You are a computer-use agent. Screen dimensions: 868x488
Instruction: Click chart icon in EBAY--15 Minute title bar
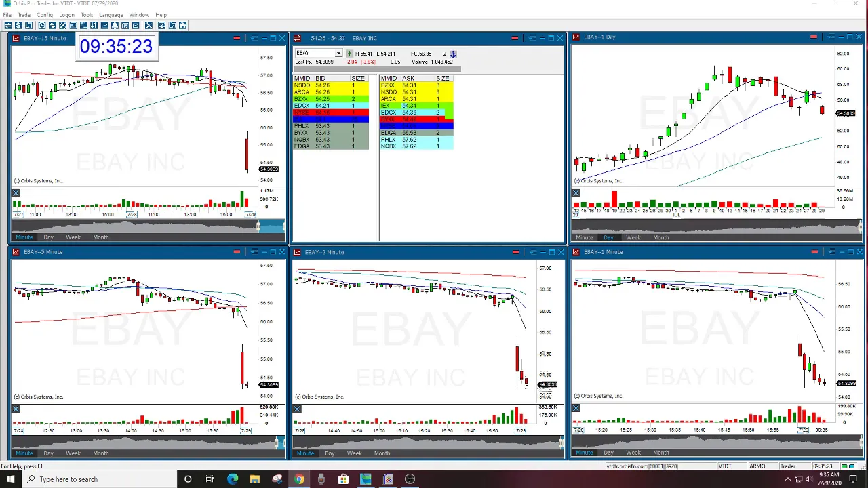[x=16, y=38]
